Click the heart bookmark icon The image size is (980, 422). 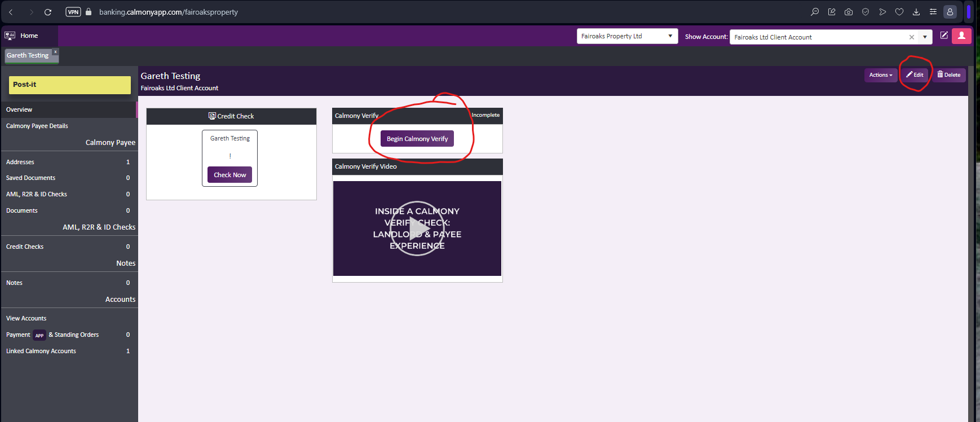[899, 12]
